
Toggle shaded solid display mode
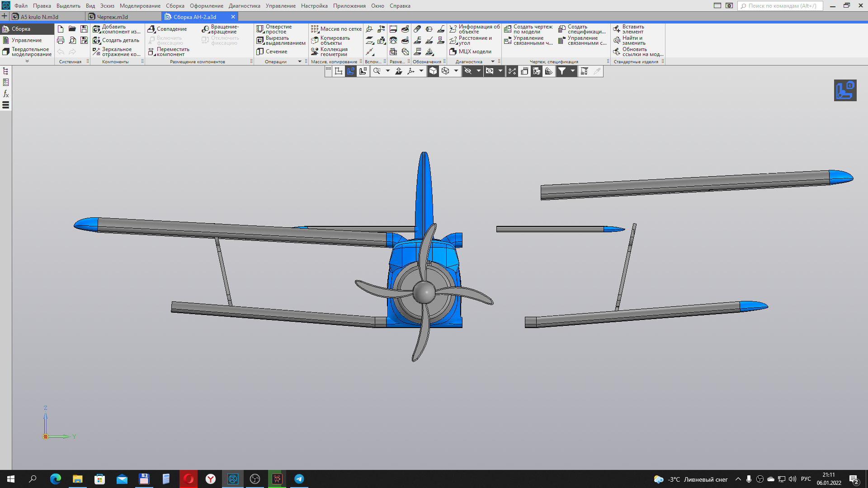coord(433,71)
